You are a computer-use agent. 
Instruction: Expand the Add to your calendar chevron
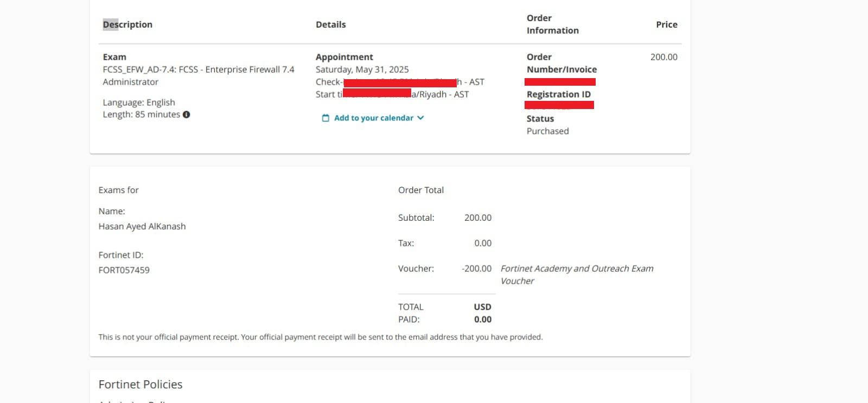pos(420,118)
